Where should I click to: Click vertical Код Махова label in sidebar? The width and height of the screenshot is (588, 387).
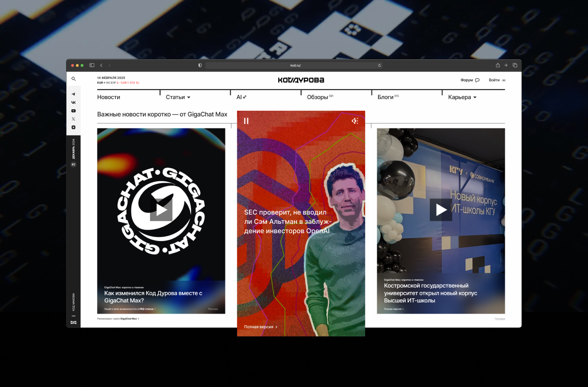click(x=73, y=302)
